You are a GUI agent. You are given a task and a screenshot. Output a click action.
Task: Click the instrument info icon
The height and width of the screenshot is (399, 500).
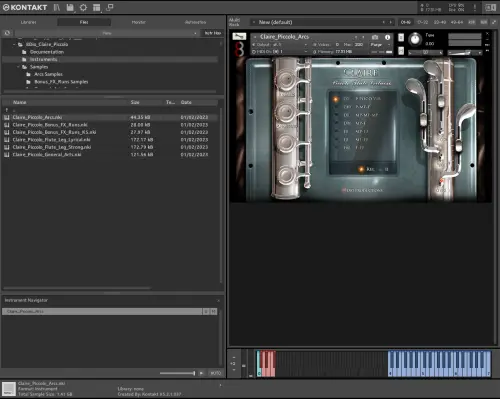tap(387, 37)
